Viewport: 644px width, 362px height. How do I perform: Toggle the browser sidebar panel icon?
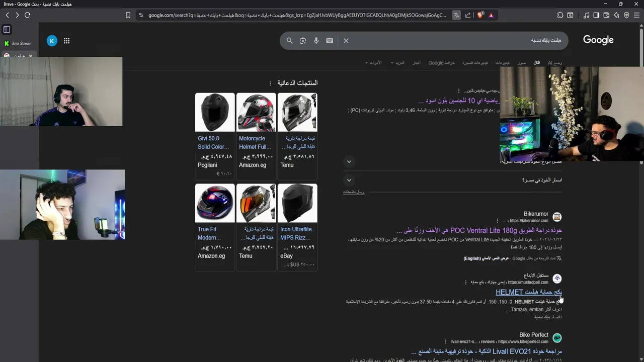596,15
